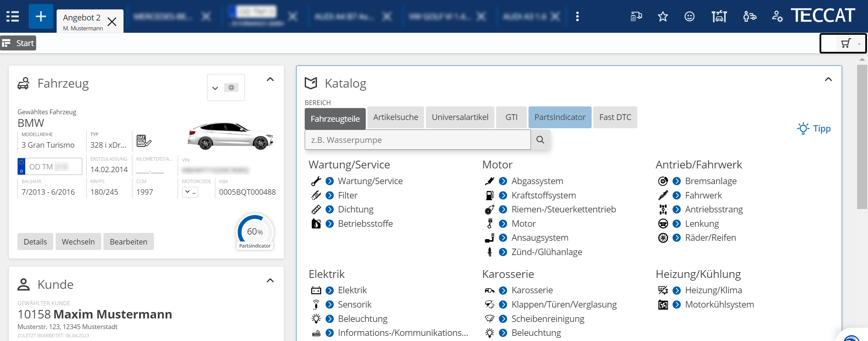Open favorites star icon in header
Screen dimensions: 868x341
pyautogui.click(x=663, y=16)
